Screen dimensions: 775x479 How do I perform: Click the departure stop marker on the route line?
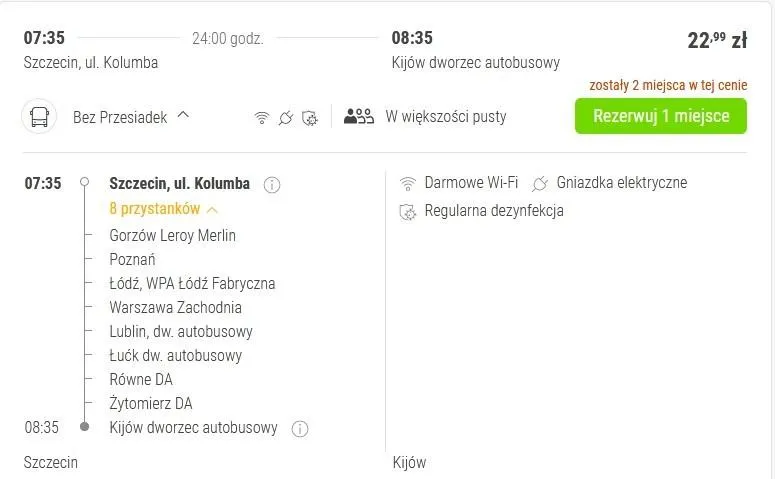(x=85, y=183)
